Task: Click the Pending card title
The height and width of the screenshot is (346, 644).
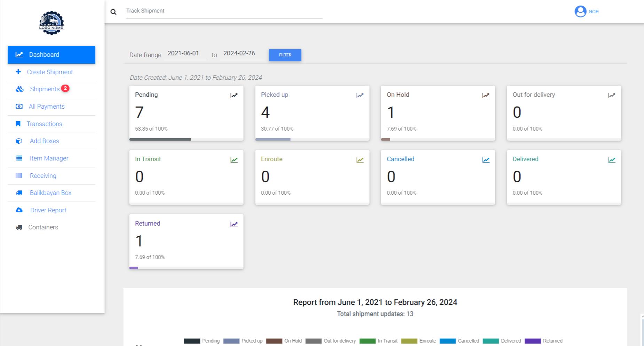Action: (x=146, y=95)
